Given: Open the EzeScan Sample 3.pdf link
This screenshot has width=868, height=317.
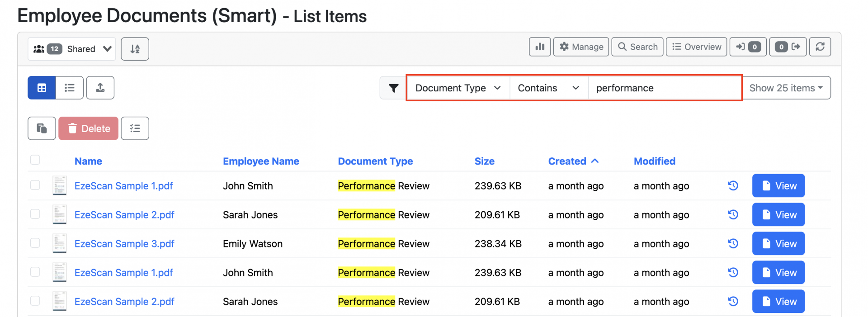Looking at the screenshot, I should (124, 244).
